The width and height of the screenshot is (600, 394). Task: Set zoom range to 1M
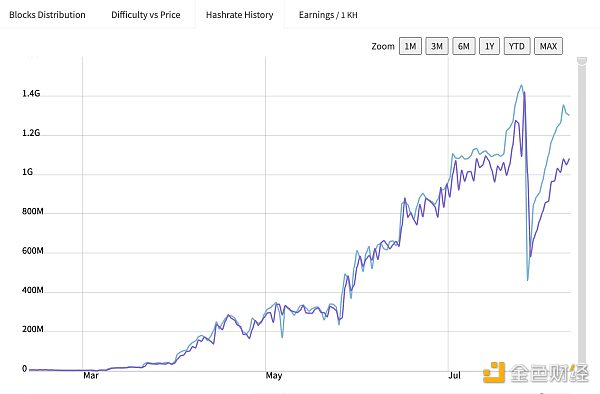coord(410,46)
